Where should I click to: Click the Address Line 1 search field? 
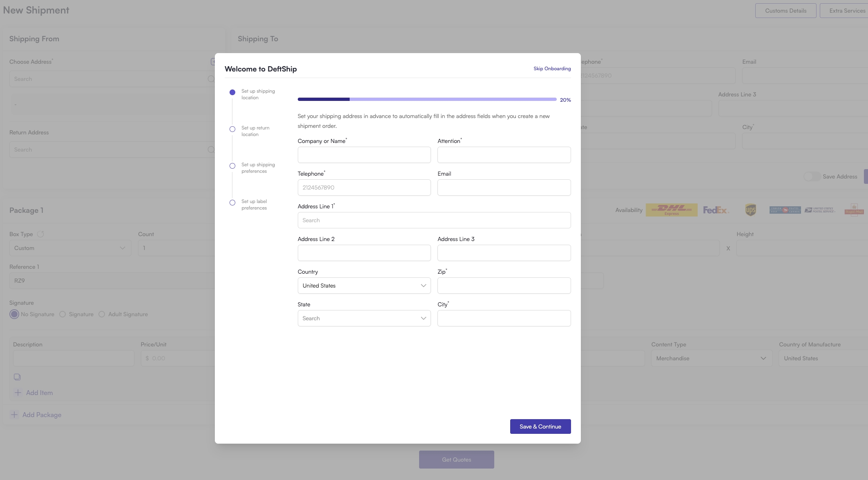434,220
